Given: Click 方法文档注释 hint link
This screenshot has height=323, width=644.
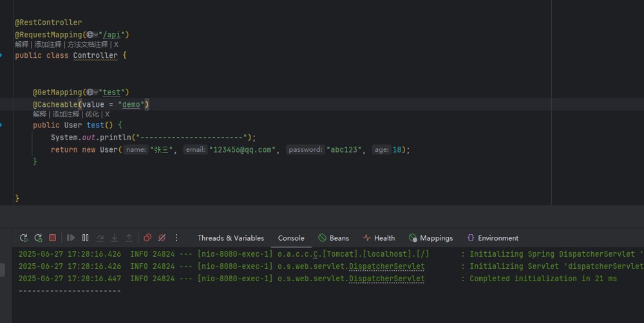Looking at the screenshot, I should (x=88, y=44).
